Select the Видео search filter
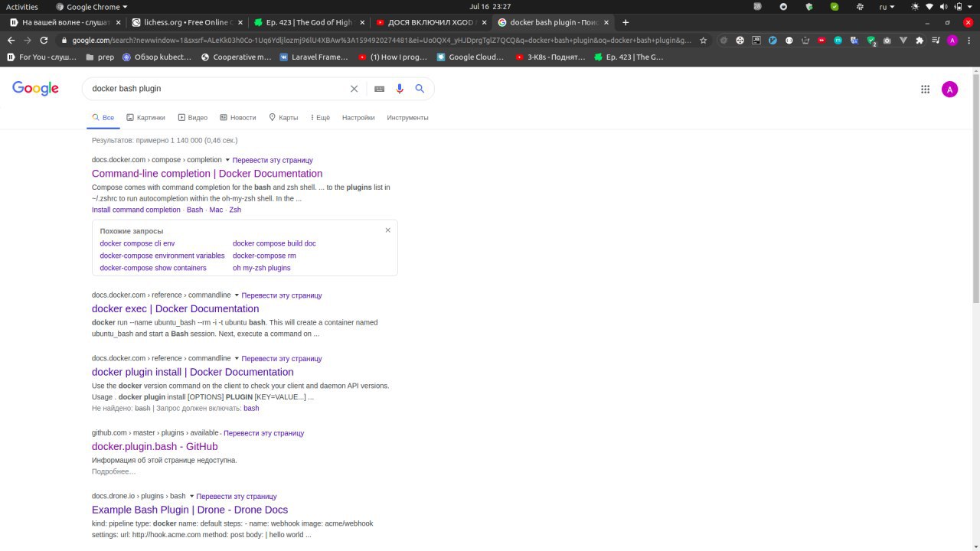This screenshot has width=980, height=551. tap(193, 118)
